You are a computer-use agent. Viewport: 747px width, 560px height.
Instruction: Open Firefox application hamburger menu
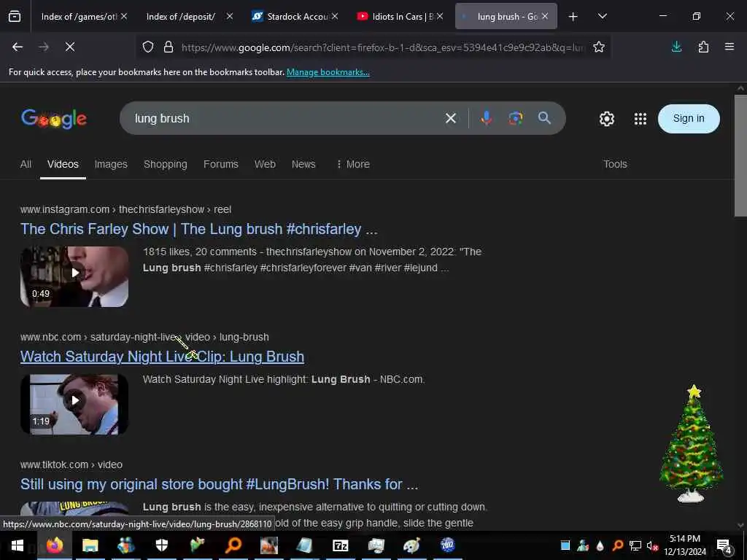[729, 47]
